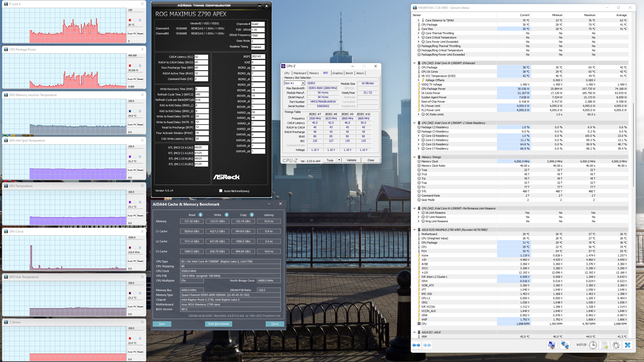644x362 pixels.
Task: Collapse the ASUS EC sensor group
Action: pyautogui.click(x=415, y=332)
